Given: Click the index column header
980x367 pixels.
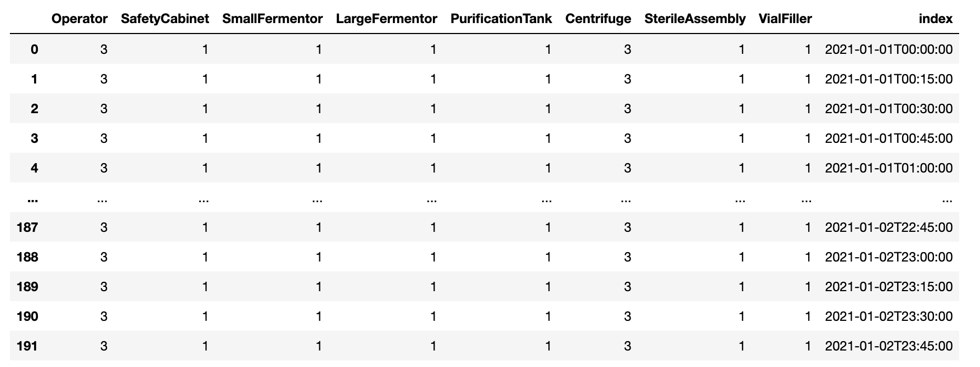Looking at the screenshot, I should coord(936,19).
